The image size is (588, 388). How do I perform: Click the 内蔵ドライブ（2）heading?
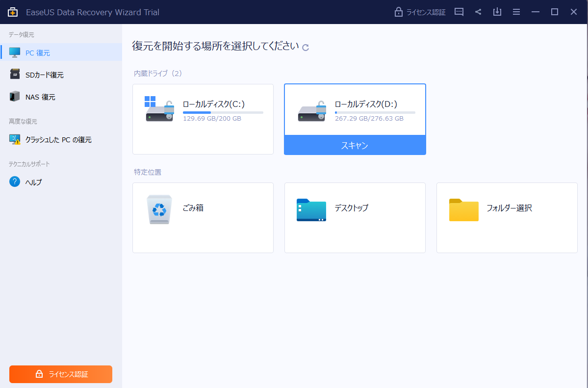158,73
